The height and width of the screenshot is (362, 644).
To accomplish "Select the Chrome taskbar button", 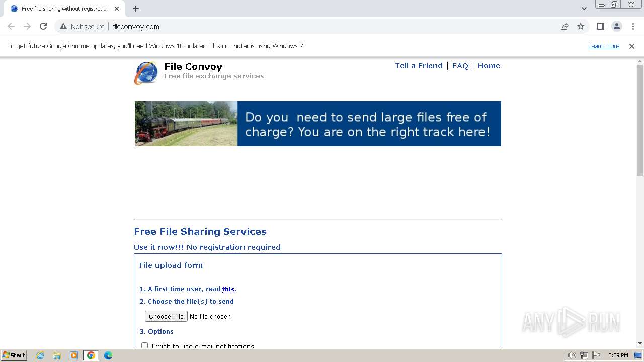I will (x=91, y=355).
